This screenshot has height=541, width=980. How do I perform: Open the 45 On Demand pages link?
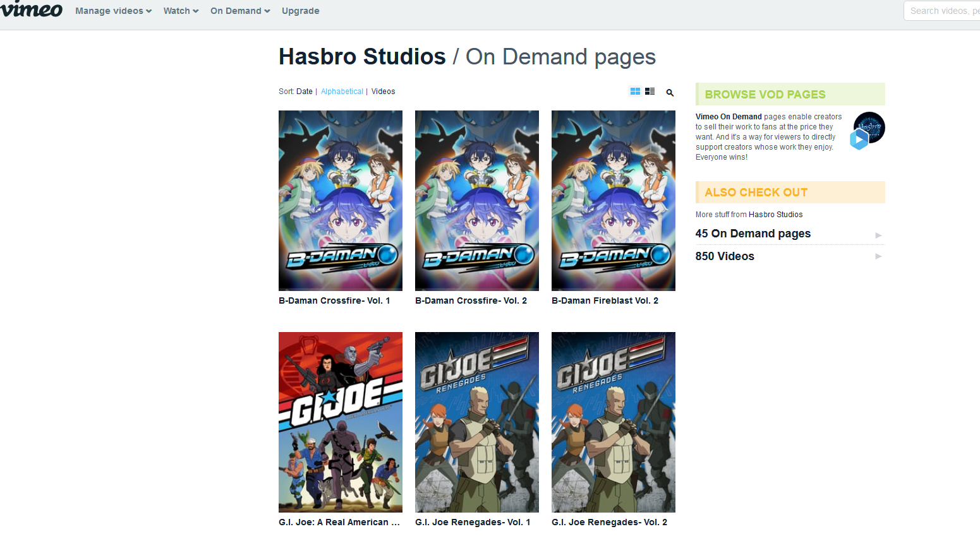click(753, 234)
